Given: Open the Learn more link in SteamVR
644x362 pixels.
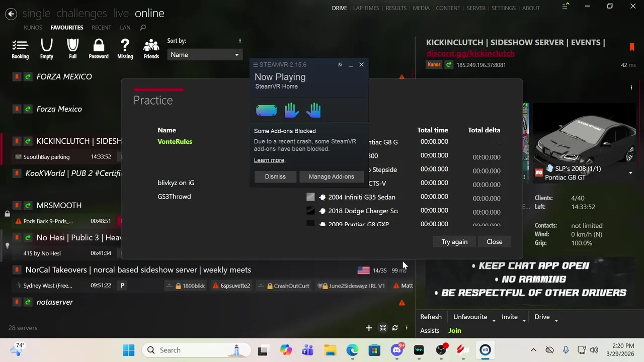Looking at the screenshot, I should tap(269, 160).
